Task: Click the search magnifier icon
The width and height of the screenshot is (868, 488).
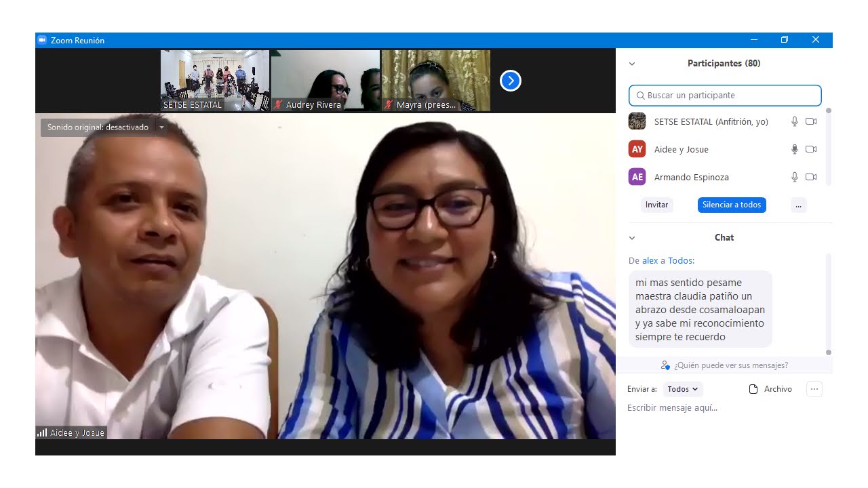Action: [640, 96]
